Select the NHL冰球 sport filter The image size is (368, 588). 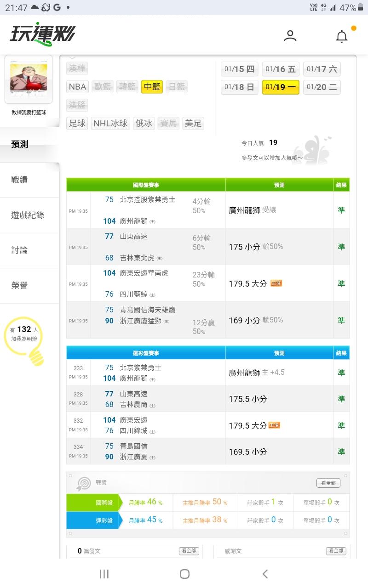click(x=110, y=123)
